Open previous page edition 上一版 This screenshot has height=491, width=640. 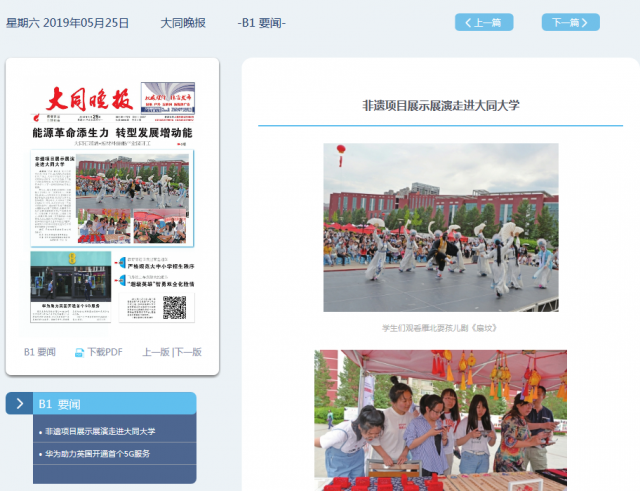coord(156,352)
